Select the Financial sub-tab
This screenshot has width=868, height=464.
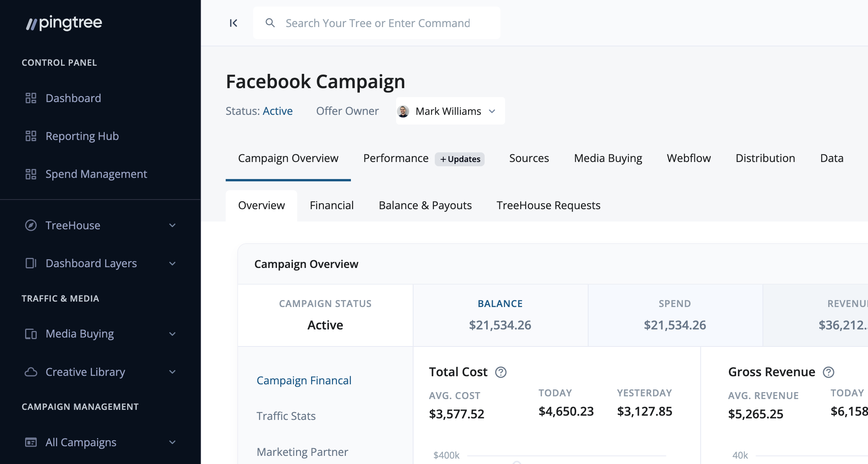point(332,206)
